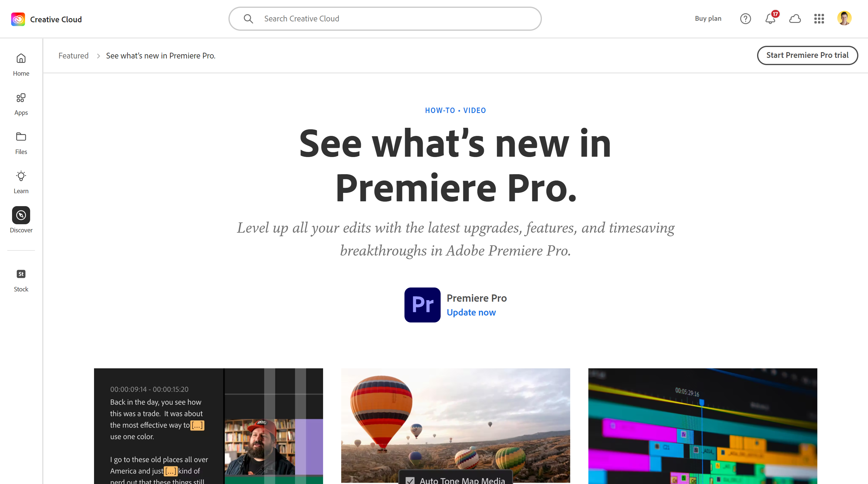
Task: Click Start Premiere Pro trial button
Action: (x=807, y=55)
